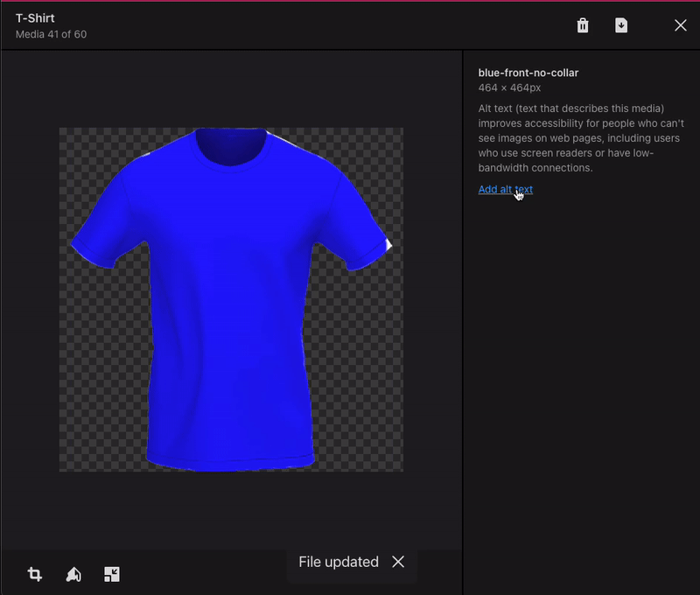Image resolution: width=700 pixels, height=595 pixels.
Task: Select the Crop tool
Action: [x=35, y=574]
